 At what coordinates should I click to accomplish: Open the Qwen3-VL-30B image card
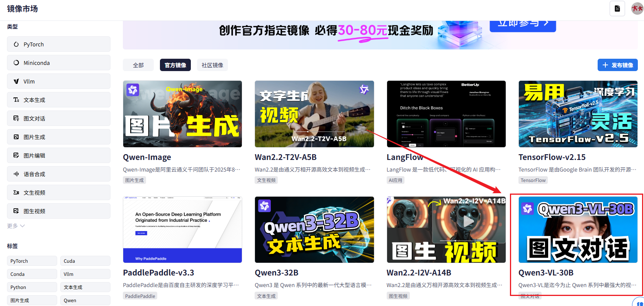[578, 230]
